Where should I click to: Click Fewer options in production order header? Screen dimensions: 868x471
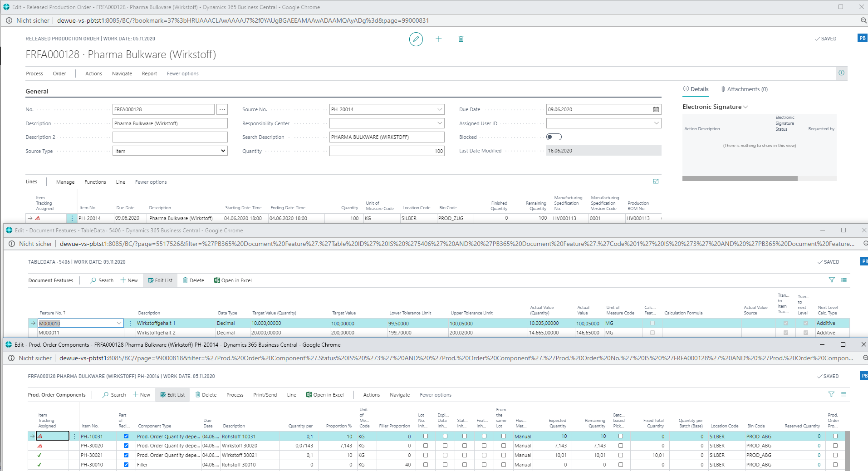[182, 74]
